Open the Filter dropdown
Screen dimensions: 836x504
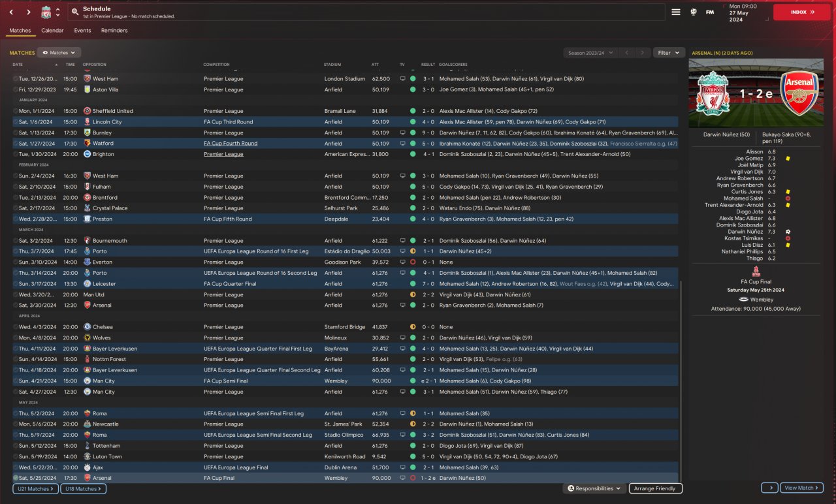point(669,53)
